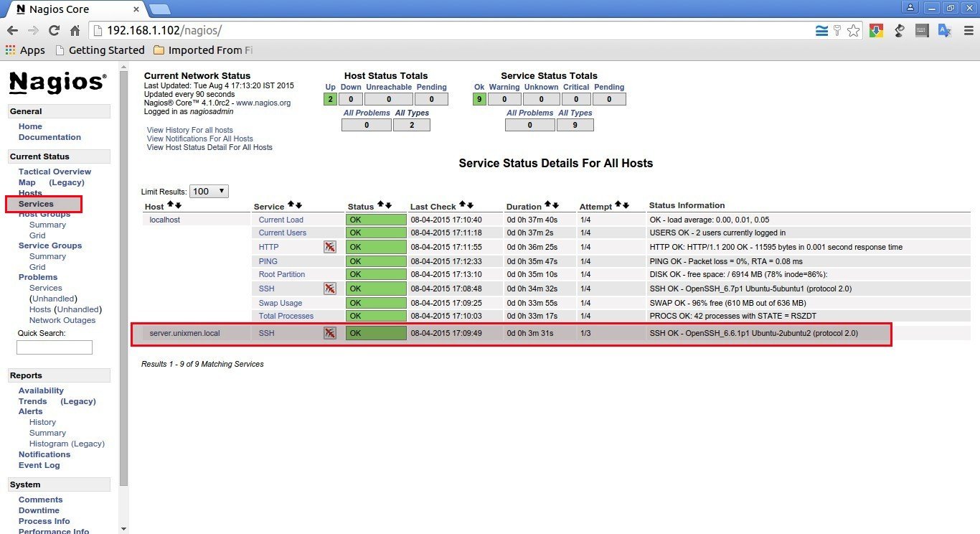Open the Chrome user profile button

(910, 7)
